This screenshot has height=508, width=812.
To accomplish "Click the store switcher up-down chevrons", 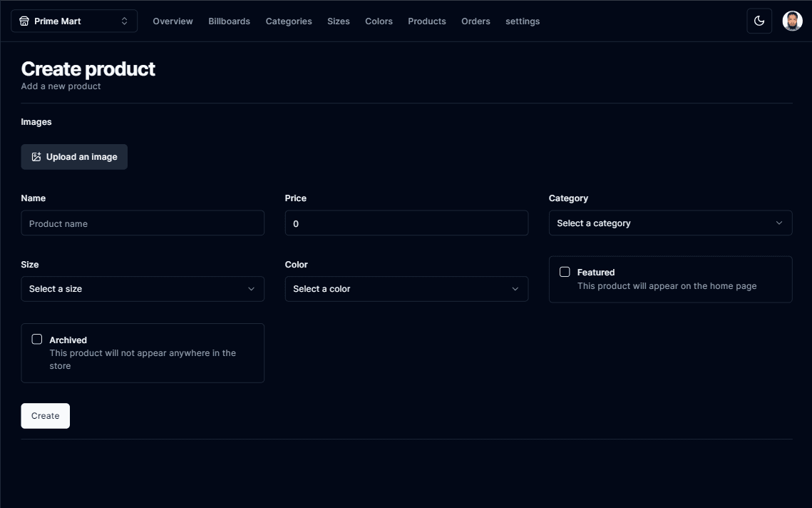I will point(124,21).
